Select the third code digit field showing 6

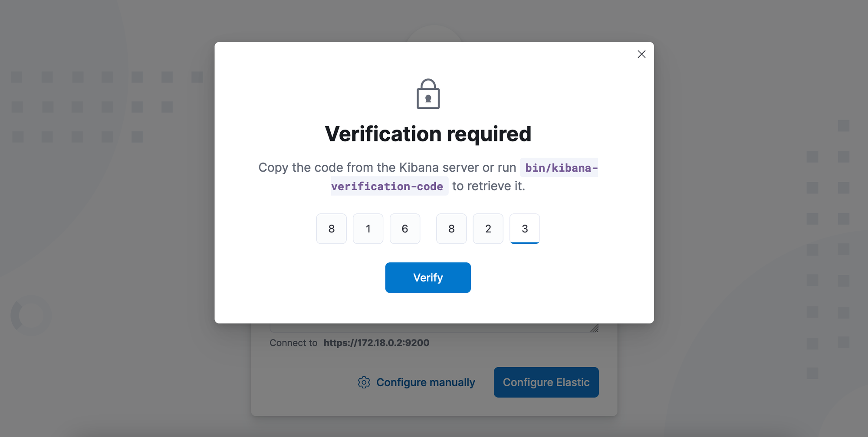[405, 228]
